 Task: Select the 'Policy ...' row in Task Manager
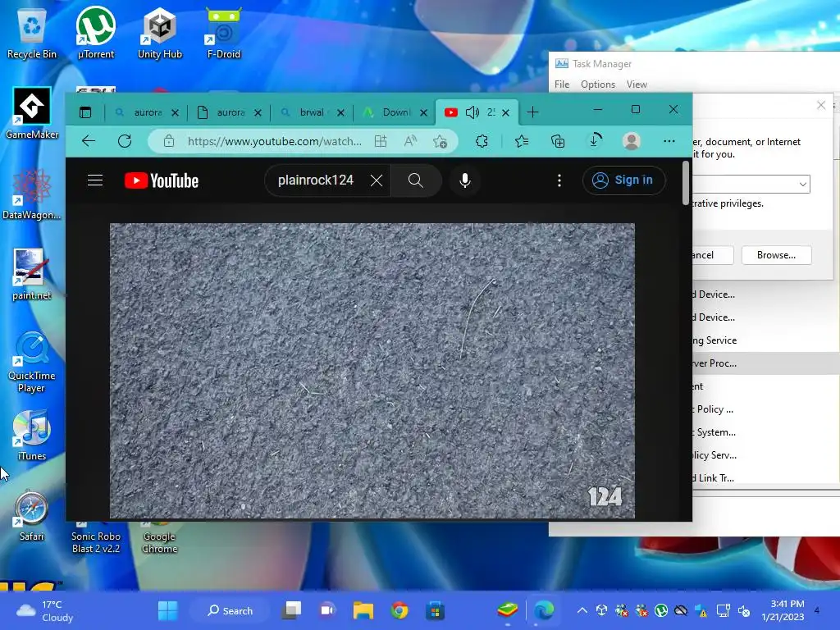766,409
